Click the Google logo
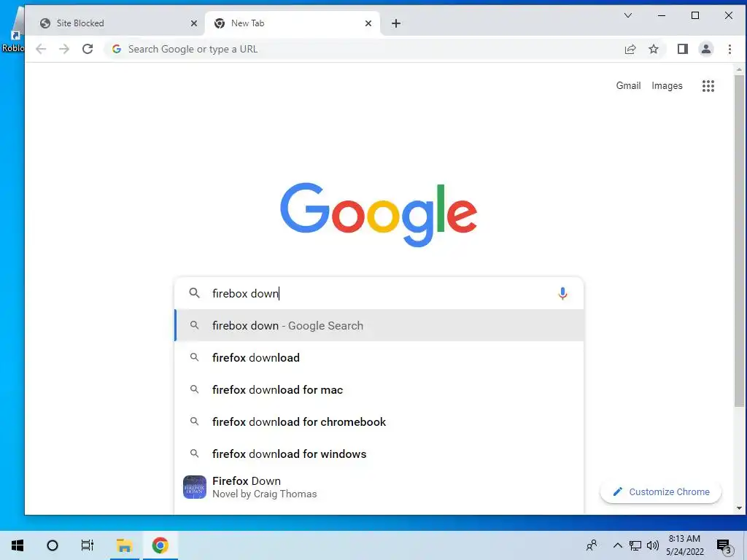The image size is (747, 560). pyautogui.click(x=379, y=214)
